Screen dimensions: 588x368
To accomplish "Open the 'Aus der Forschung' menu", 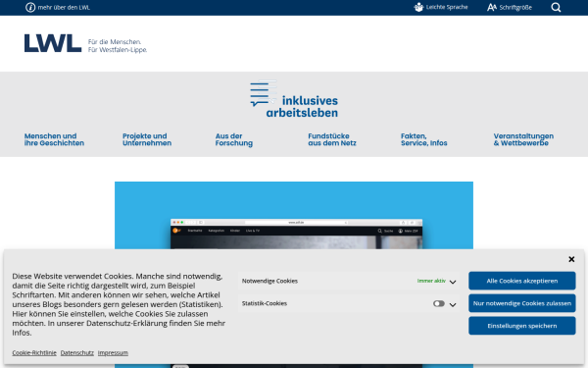I will (x=233, y=139).
